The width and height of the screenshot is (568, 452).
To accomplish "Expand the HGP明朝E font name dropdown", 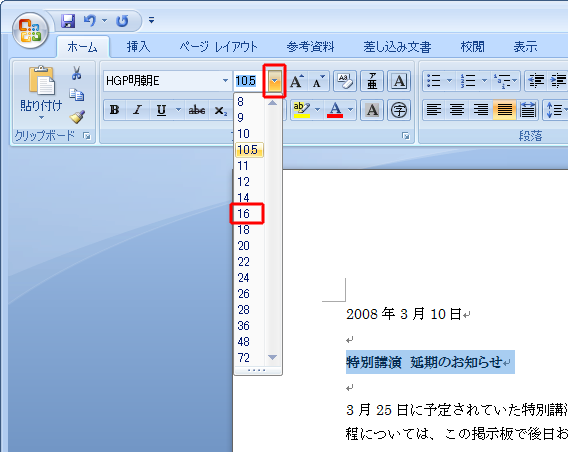I will pos(225,80).
